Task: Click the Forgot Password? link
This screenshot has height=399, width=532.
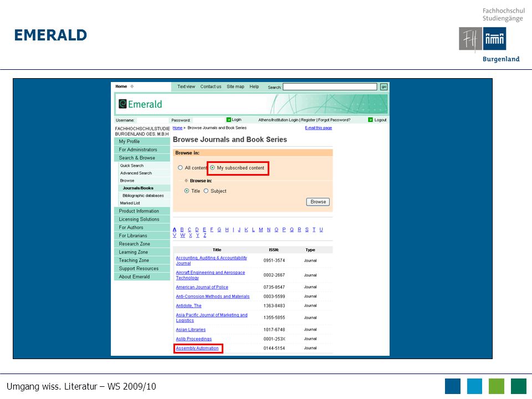Action: point(334,120)
